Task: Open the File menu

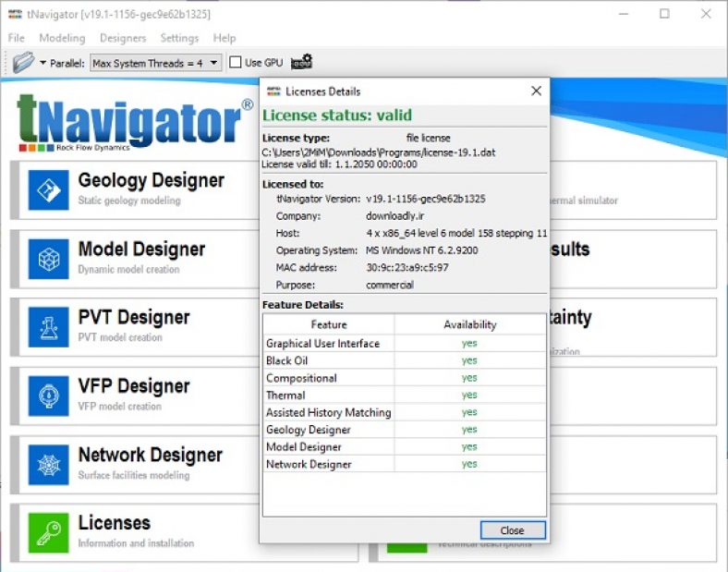Action: [17, 38]
